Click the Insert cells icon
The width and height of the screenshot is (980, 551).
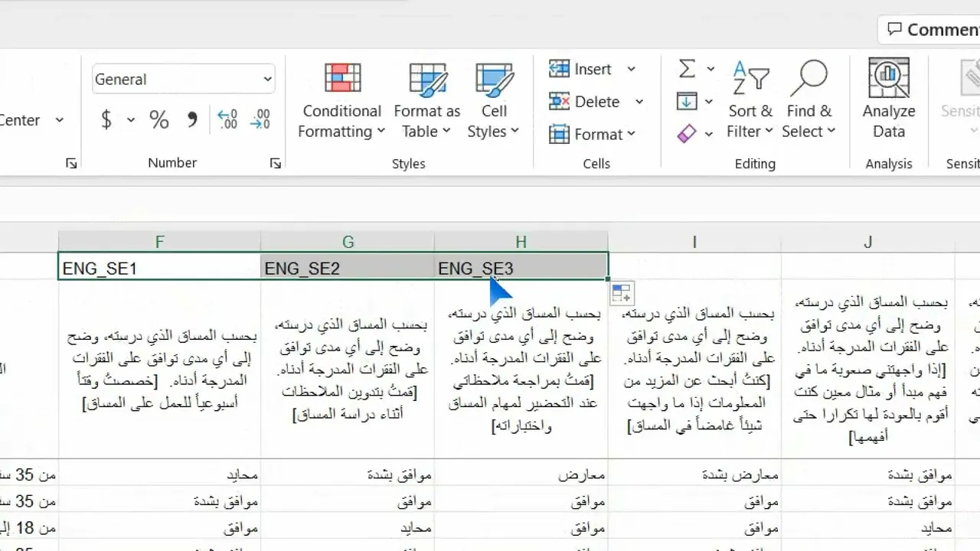559,69
